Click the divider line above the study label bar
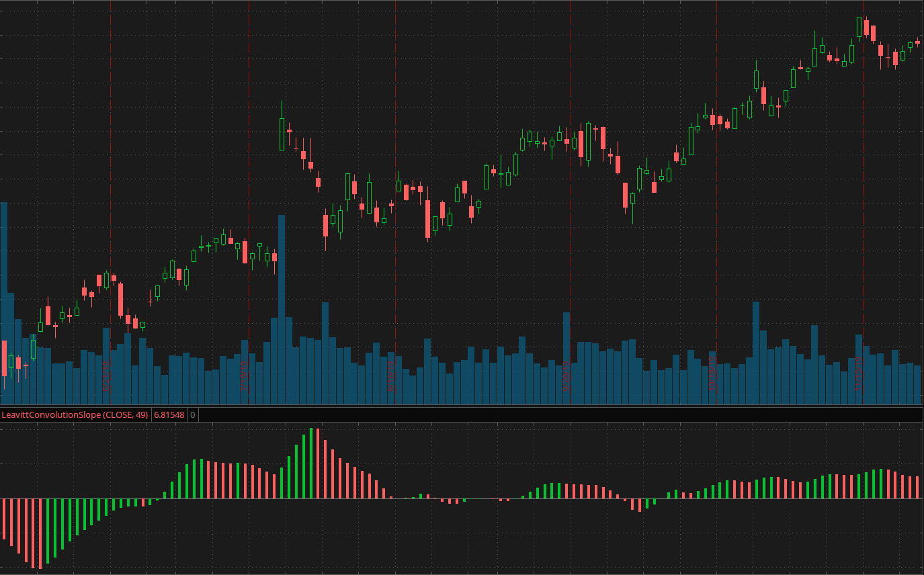The width and height of the screenshot is (924, 575). pos(462,406)
